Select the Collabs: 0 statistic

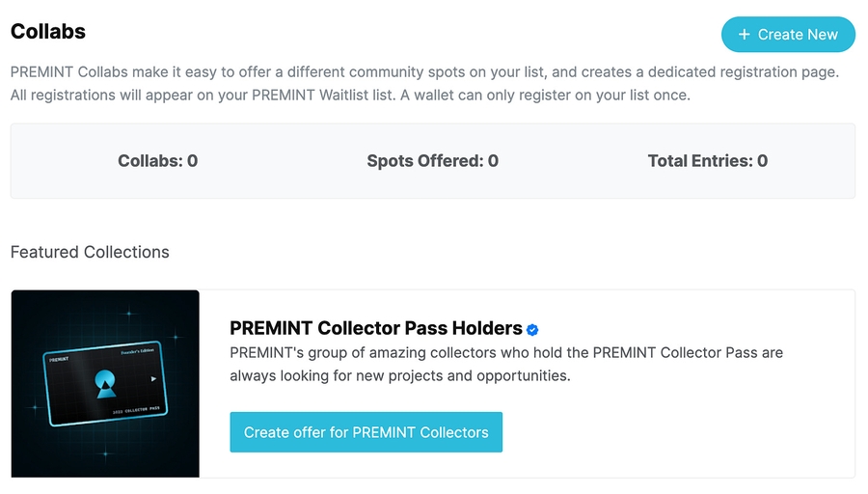tap(157, 161)
